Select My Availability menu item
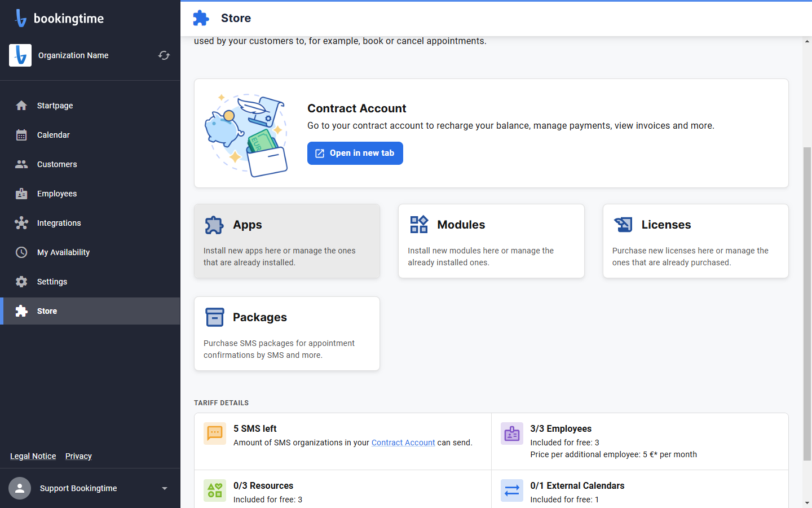Viewport: 812px width, 508px height. tap(90, 252)
